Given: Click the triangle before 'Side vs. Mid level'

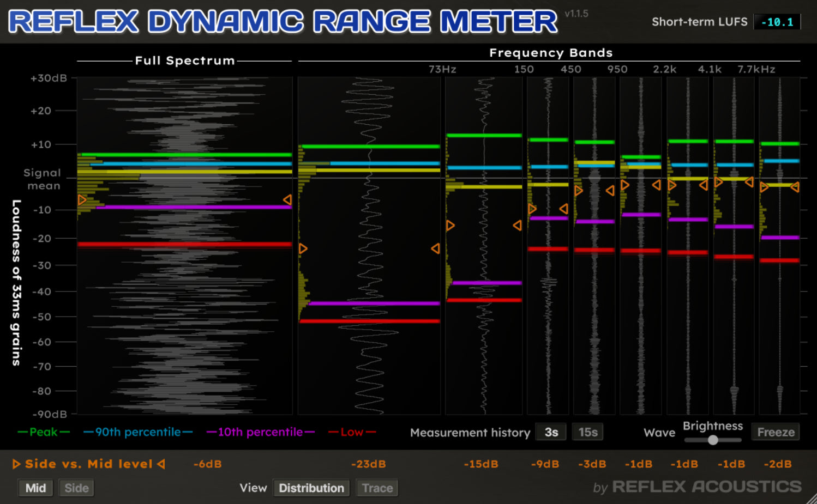Looking at the screenshot, I should [x=16, y=464].
